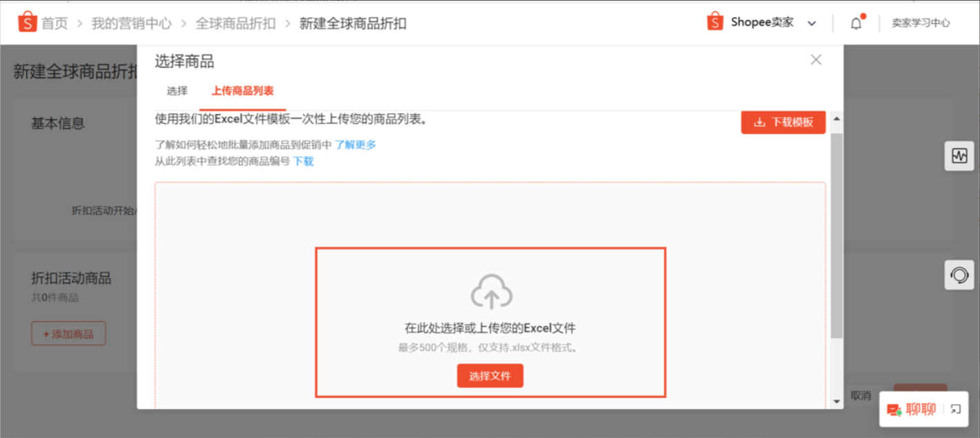Click the 下载 link for product IDs
Viewport: 980px width, 438px height.
click(x=303, y=161)
